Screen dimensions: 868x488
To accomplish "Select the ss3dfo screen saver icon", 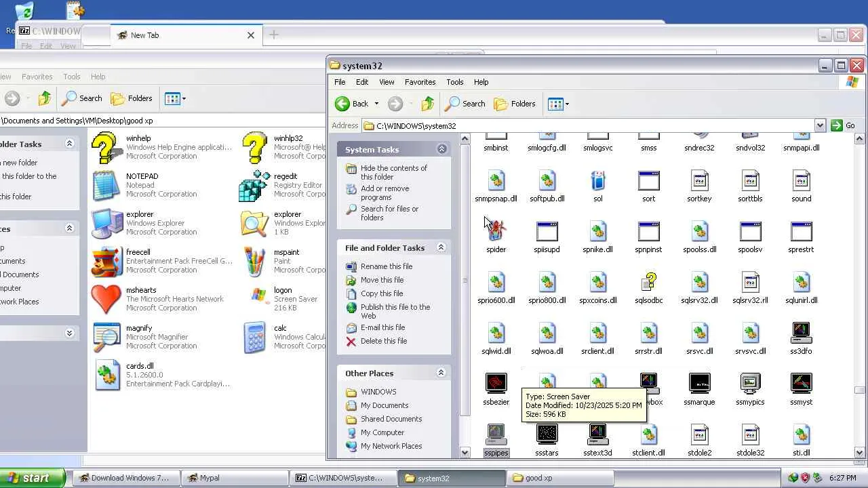I will (x=801, y=333).
